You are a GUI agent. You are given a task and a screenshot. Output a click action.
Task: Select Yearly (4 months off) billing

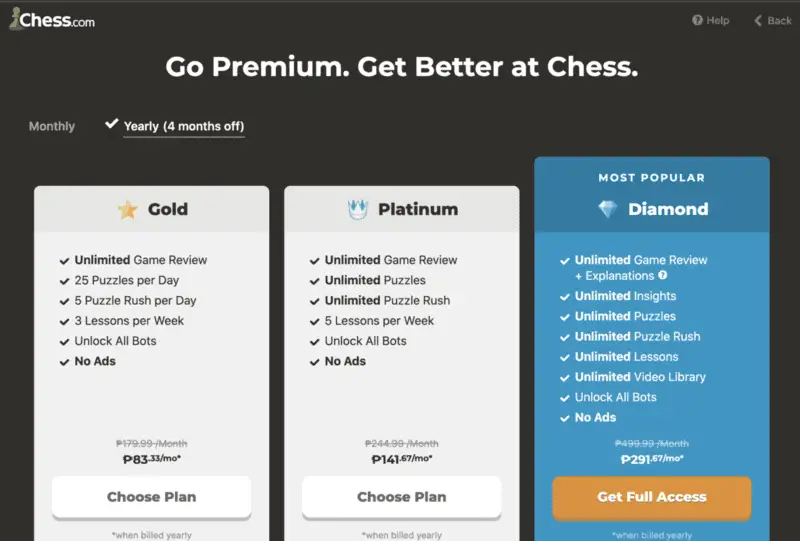pyautogui.click(x=184, y=126)
